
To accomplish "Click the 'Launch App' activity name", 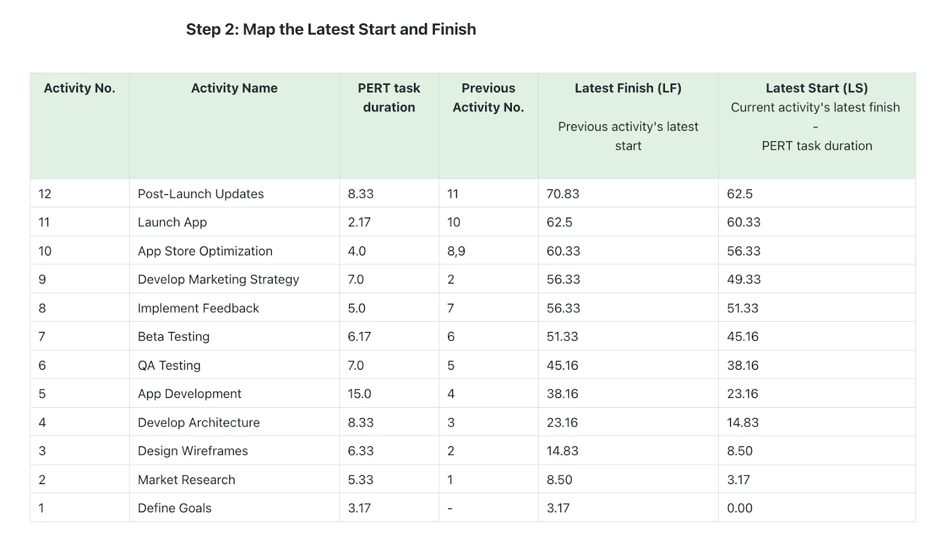I will 172,222.
